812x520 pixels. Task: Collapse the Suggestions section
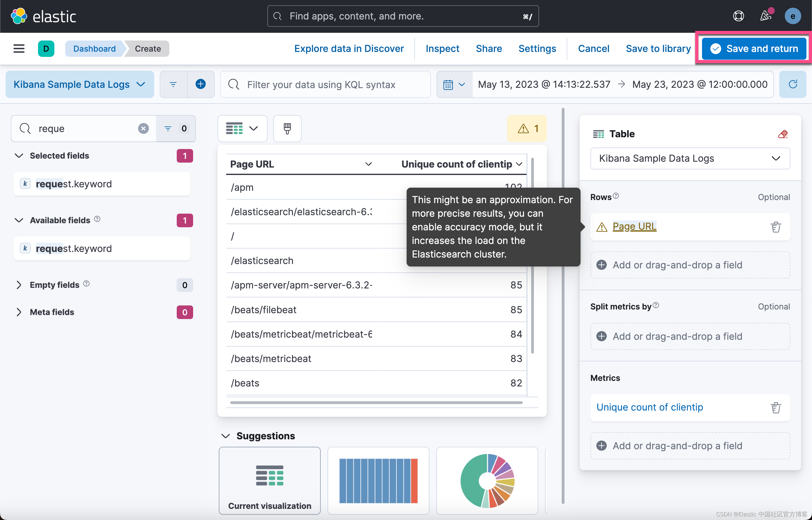(226, 436)
